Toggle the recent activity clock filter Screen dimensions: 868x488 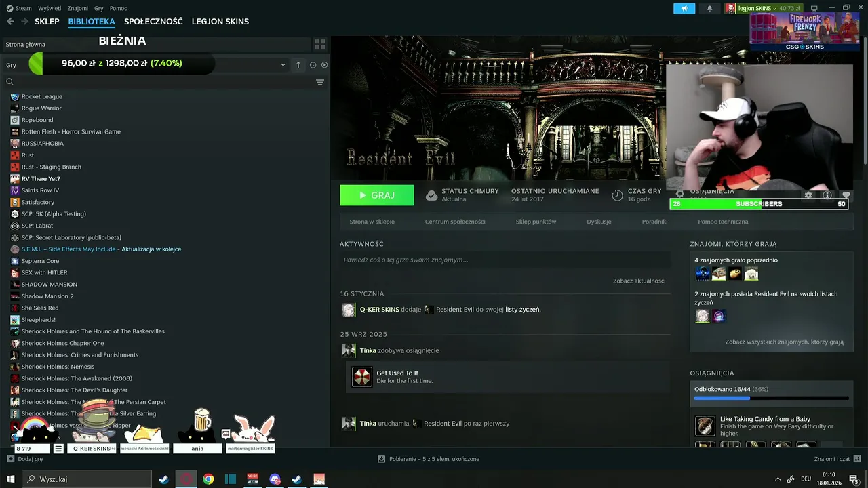pyautogui.click(x=313, y=65)
